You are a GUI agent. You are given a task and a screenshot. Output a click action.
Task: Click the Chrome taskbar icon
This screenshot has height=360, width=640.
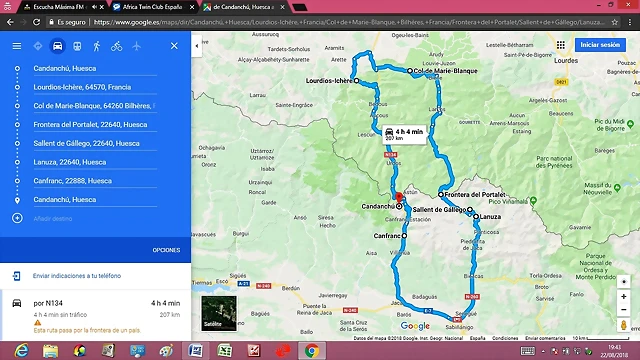tap(312, 351)
